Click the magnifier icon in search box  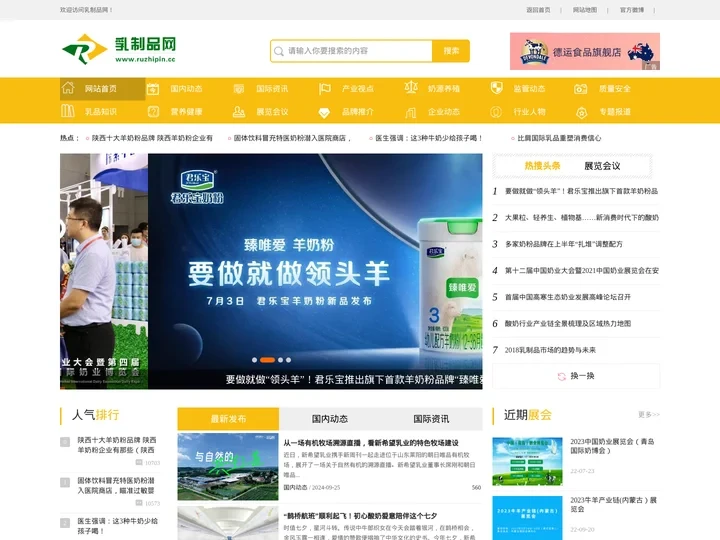click(x=279, y=51)
